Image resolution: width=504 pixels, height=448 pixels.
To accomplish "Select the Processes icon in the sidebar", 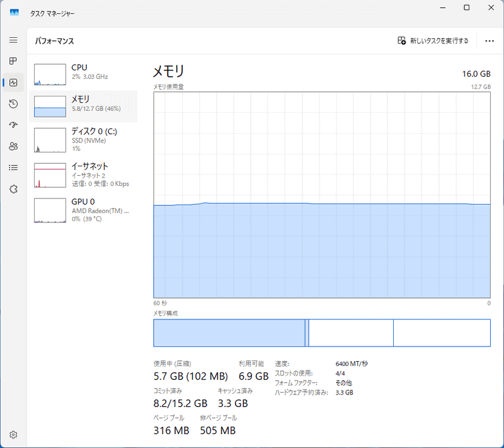I will 13,61.
